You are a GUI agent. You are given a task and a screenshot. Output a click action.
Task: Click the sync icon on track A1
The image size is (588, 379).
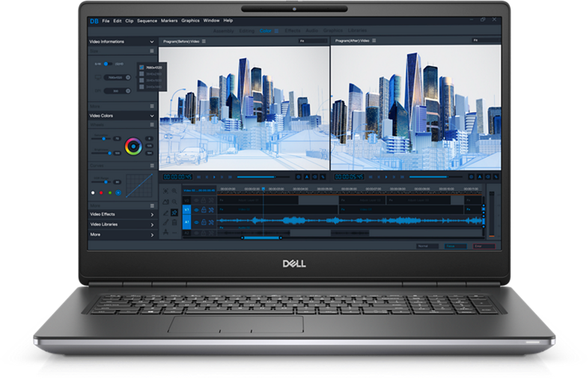(x=211, y=222)
